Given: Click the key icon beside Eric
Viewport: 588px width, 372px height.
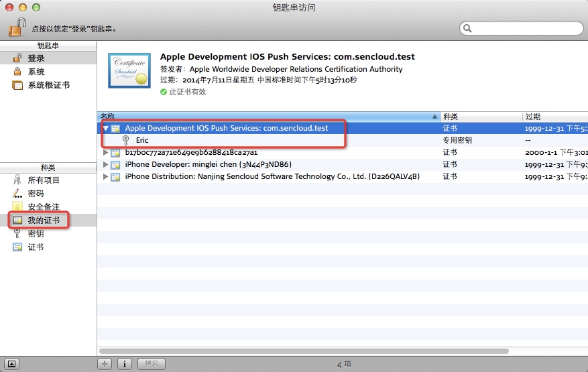Looking at the screenshot, I should pos(126,140).
